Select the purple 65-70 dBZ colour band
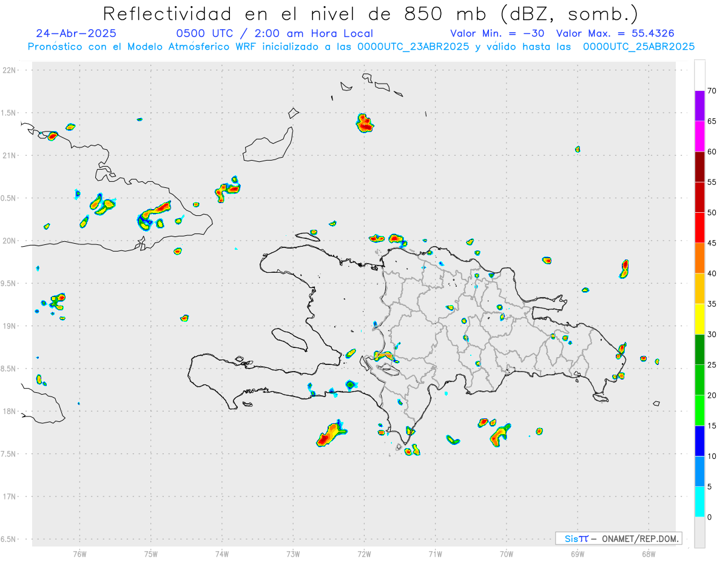Viewport: 728px width, 562px height. [699, 105]
